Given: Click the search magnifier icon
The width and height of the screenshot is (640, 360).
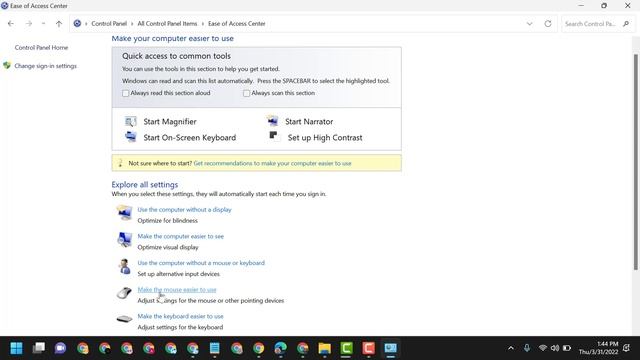Looking at the screenshot, I should tap(626, 24).
